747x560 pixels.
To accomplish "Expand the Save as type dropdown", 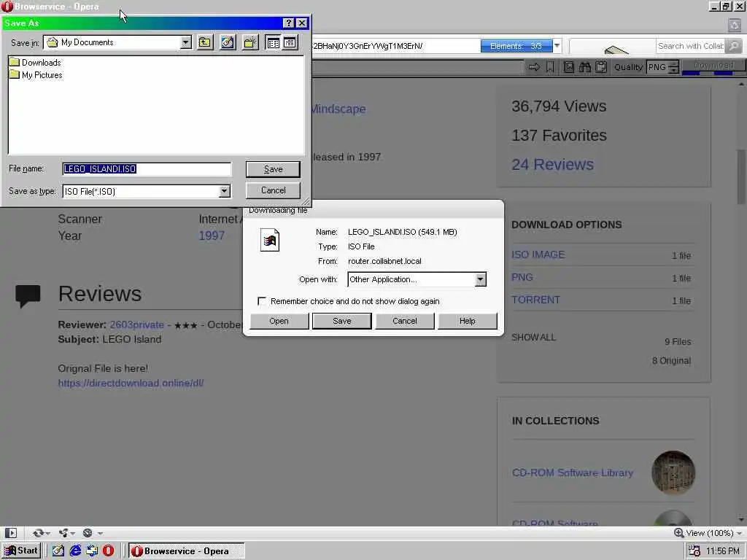I will point(225,191).
